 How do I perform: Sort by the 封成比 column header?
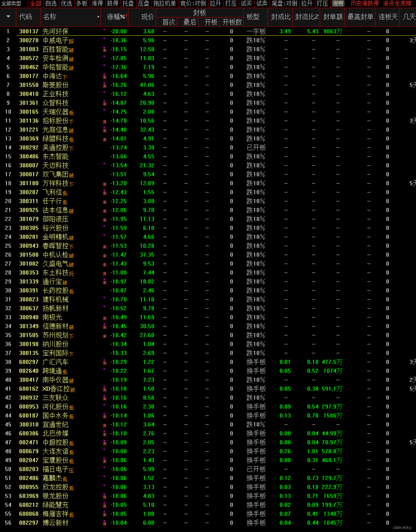pos(281,17)
